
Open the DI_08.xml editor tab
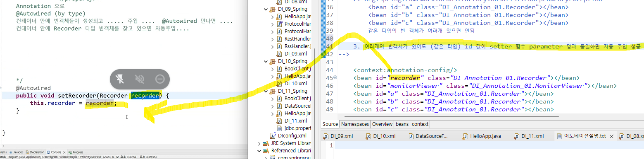point(631,136)
